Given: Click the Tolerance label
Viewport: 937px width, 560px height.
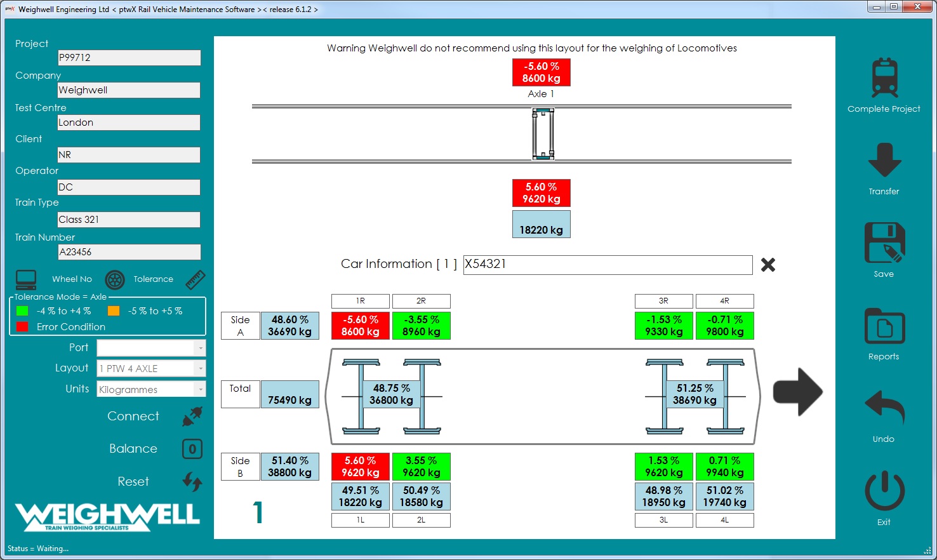Looking at the screenshot, I should (153, 279).
